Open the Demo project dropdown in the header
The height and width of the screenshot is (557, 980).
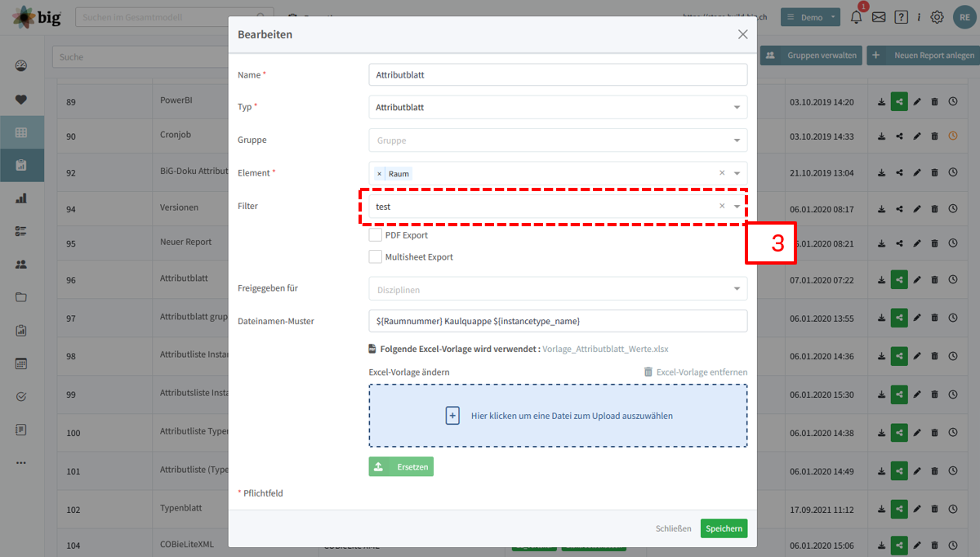click(x=810, y=17)
